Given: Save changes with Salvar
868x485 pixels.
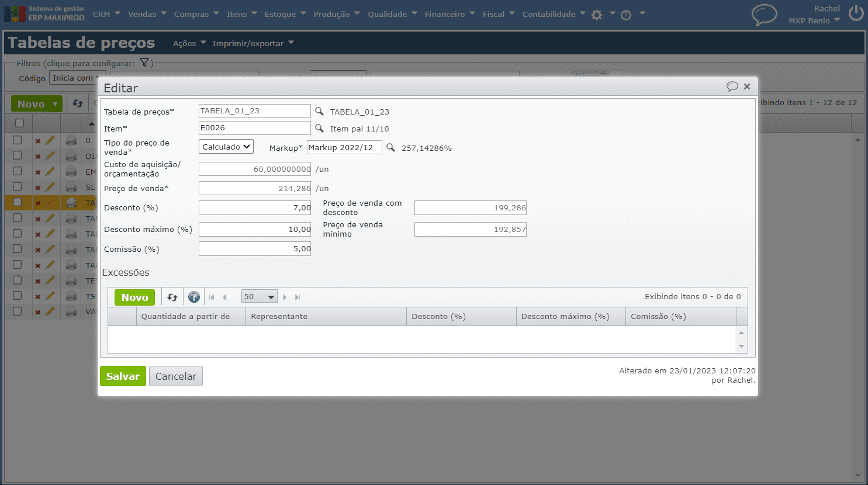Looking at the screenshot, I should point(123,376).
